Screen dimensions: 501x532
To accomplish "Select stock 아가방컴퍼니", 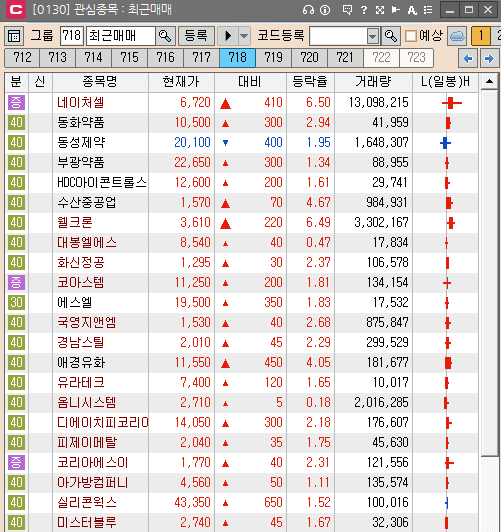I will (x=92, y=482).
